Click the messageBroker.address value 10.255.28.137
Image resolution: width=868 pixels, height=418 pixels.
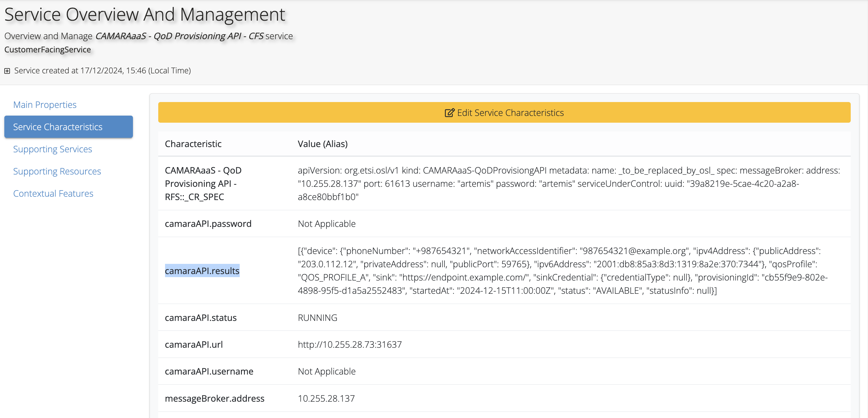[326, 398]
